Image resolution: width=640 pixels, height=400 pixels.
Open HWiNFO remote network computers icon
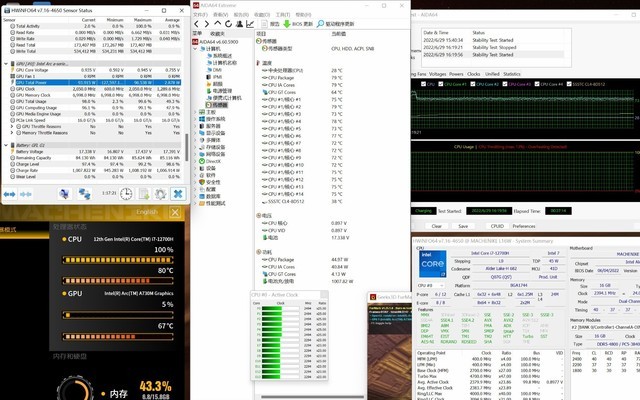coord(64,194)
